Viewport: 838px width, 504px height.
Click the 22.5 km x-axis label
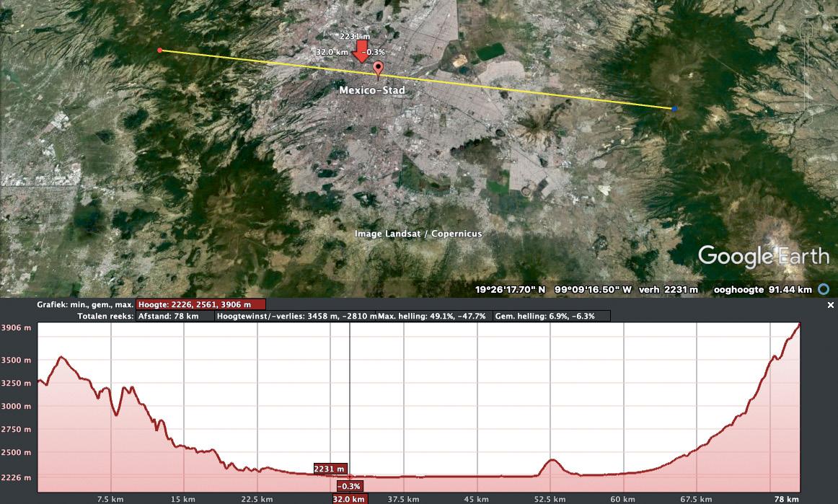pyautogui.click(x=257, y=499)
